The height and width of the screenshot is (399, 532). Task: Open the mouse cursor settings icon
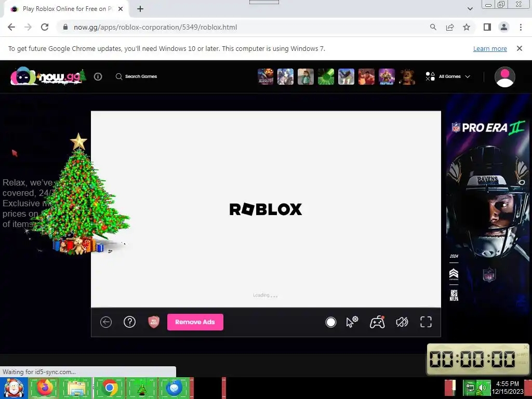click(352, 322)
